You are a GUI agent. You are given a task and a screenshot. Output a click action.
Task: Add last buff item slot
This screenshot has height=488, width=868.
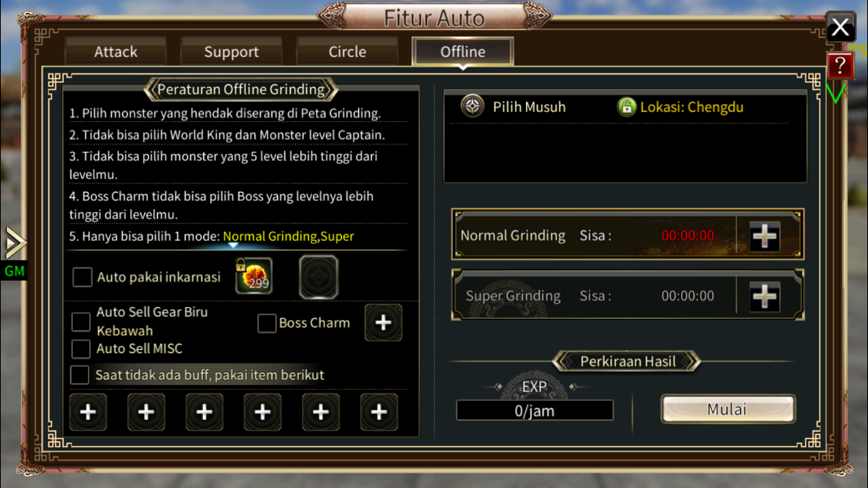tap(379, 411)
